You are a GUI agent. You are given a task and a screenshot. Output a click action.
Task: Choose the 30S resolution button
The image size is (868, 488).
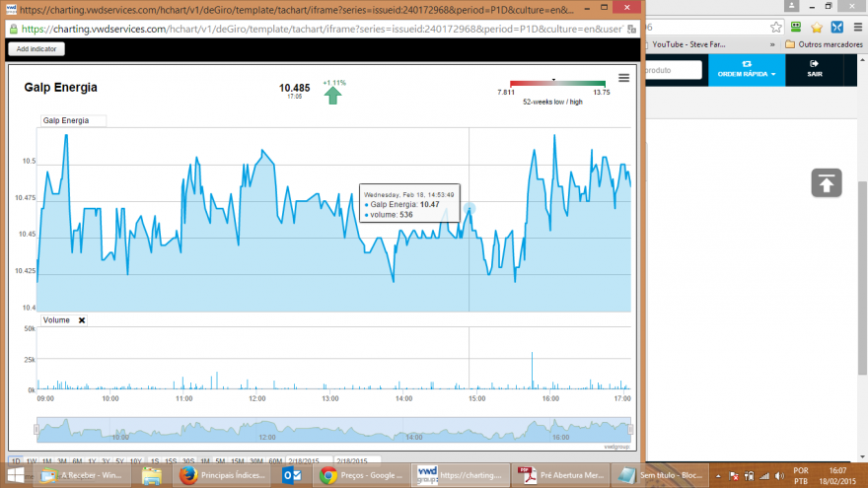click(188, 461)
